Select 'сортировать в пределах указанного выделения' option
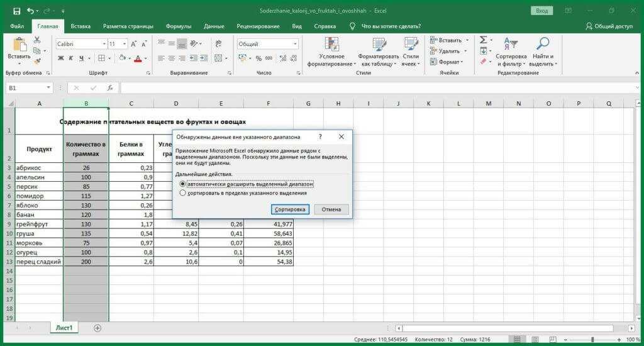This screenshot has height=346, width=644. tap(183, 193)
